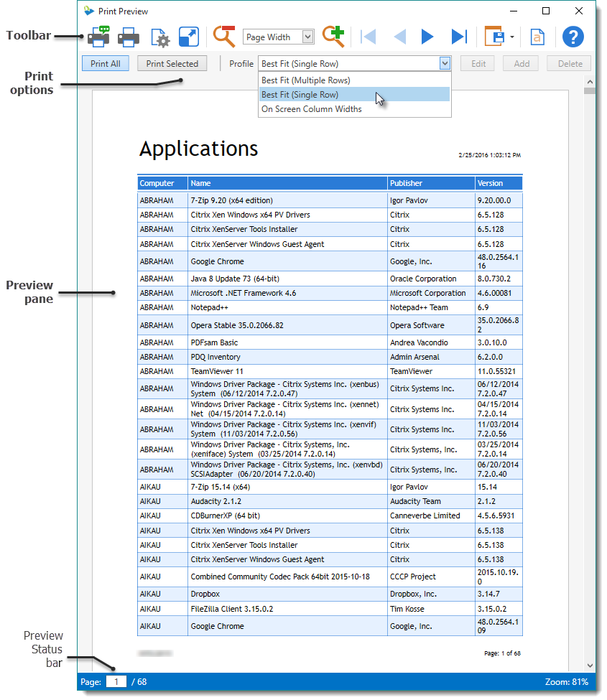Click the Java 8 Update 73 cell
607x700 pixels.
(287, 279)
